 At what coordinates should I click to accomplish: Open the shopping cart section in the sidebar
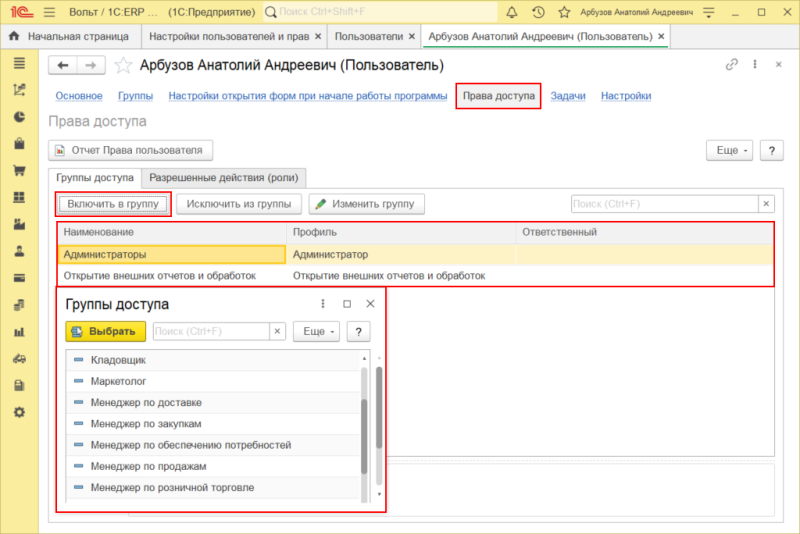(19, 170)
